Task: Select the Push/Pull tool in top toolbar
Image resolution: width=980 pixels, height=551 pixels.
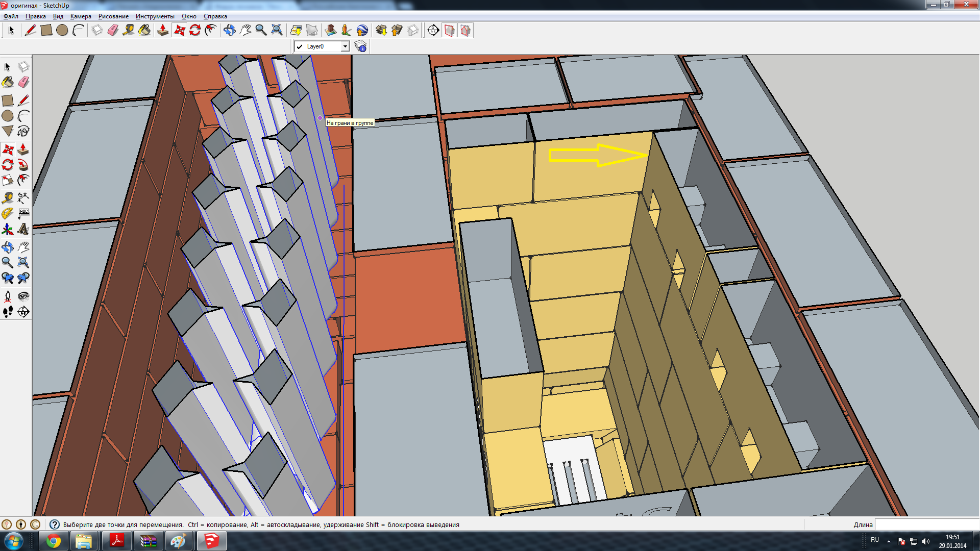Action: coord(163,31)
